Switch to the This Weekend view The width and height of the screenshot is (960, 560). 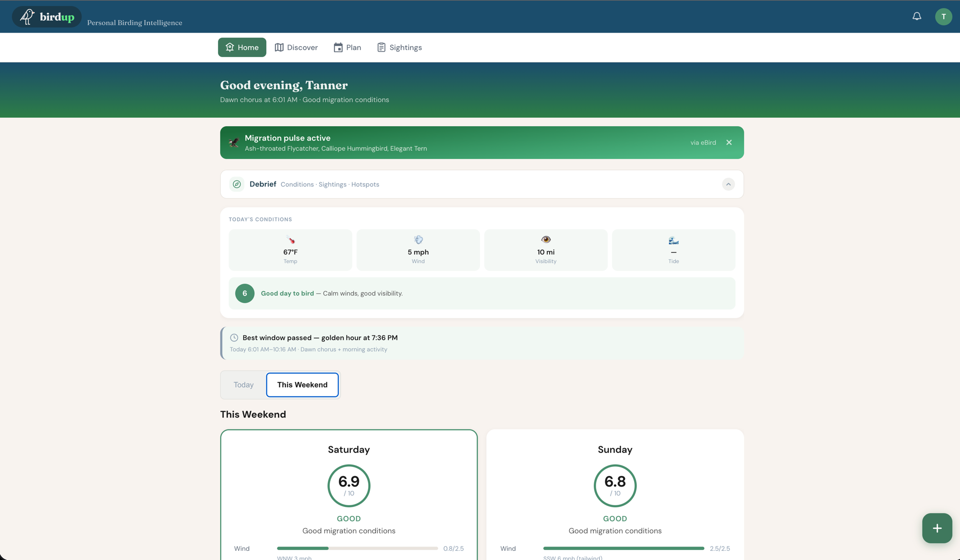(302, 384)
